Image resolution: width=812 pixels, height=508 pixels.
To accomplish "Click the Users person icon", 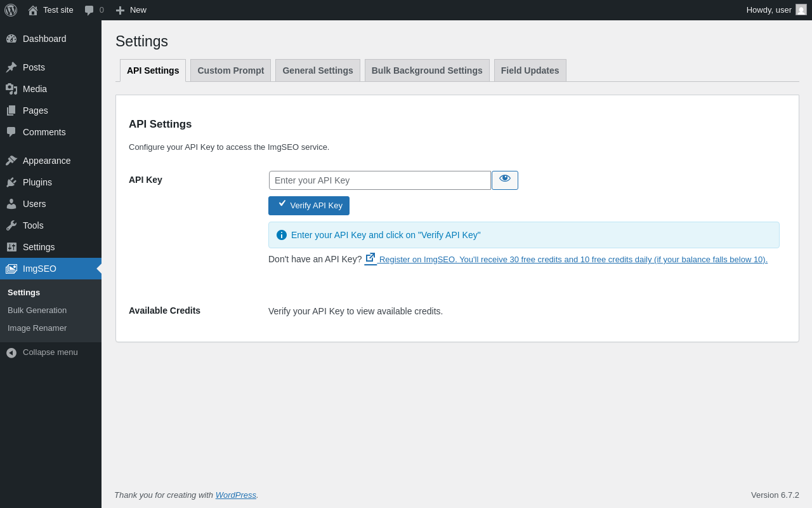I will pyautogui.click(x=11, y=204).
